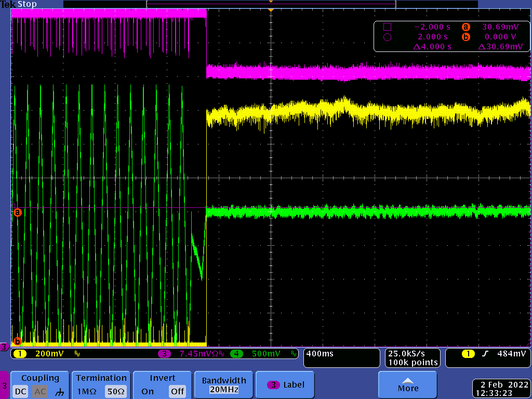The image size is (532, 399).
Task: Click the rising edge trigger slope icon
Action: click(486, 354)
